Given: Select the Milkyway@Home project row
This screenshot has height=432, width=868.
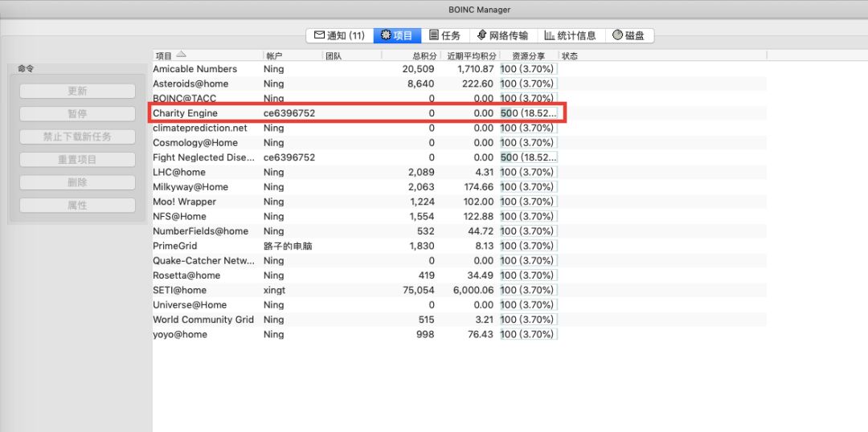Looking at the screenshot, I should 460,187.
